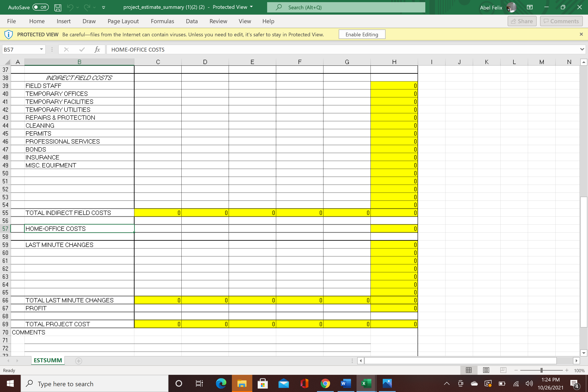Open Ribbon Display Options icon
Image resolution: width=588 pixels, height=392 pixels.
point(530,7)
